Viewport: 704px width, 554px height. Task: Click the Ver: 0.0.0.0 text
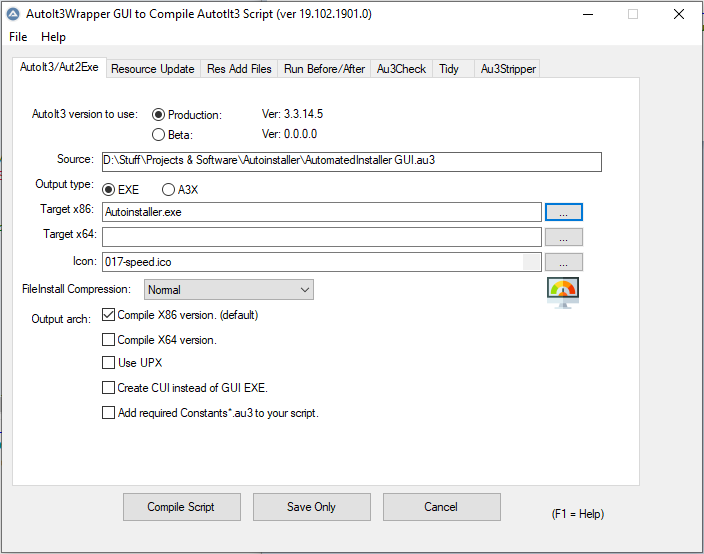point(290,134)
